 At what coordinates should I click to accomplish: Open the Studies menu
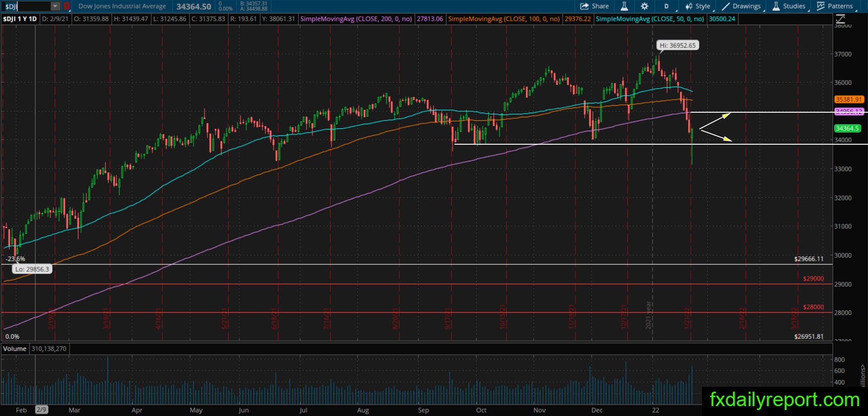[x=789, y=6]
